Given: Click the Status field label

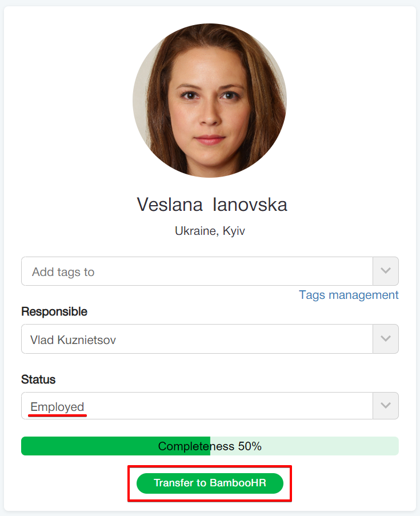Looking at the screenshot, I should [38, 379].
